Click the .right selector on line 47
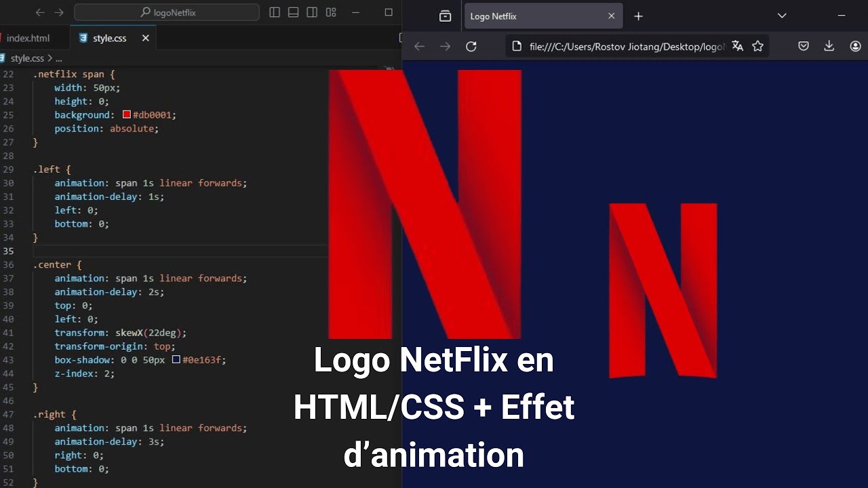The image size is (868, 488). click(x=52, y=414)
